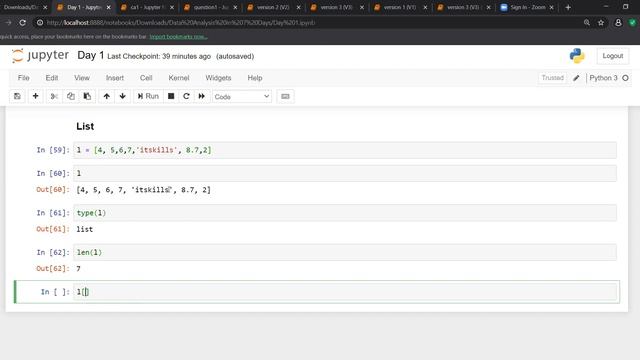Open a new browser tab with plus button
The image size is (640, 360).
[x=568, y=7]
